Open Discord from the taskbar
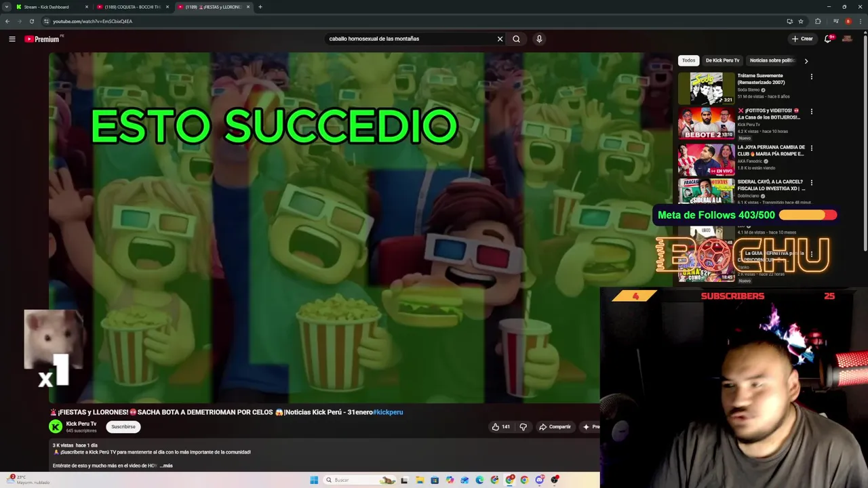 (x=539, y=480)
